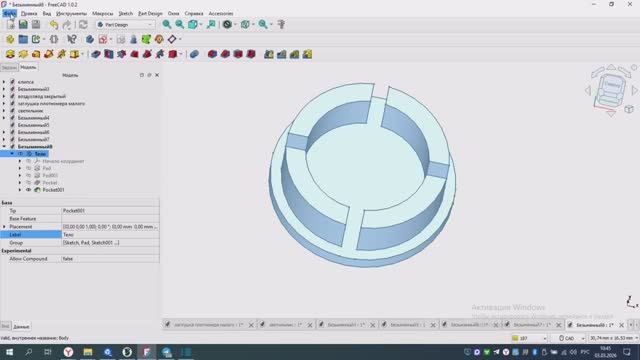Click the Create Body icon

90,39
